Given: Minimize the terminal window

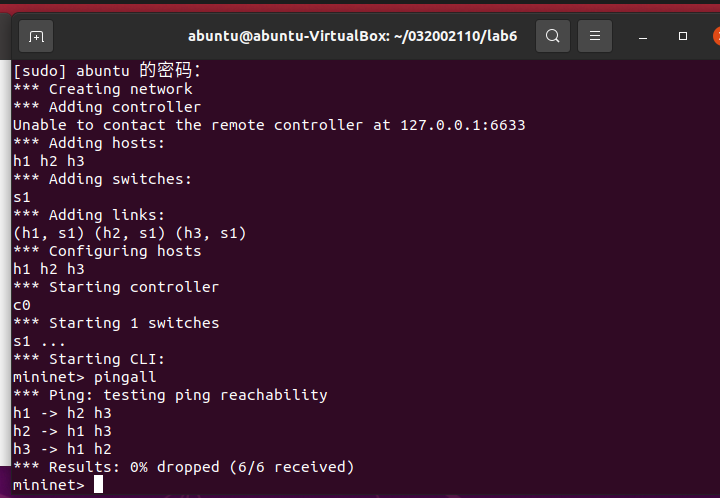Looking at the screenshot, I should pyautogui.click(x=643, y=36).
